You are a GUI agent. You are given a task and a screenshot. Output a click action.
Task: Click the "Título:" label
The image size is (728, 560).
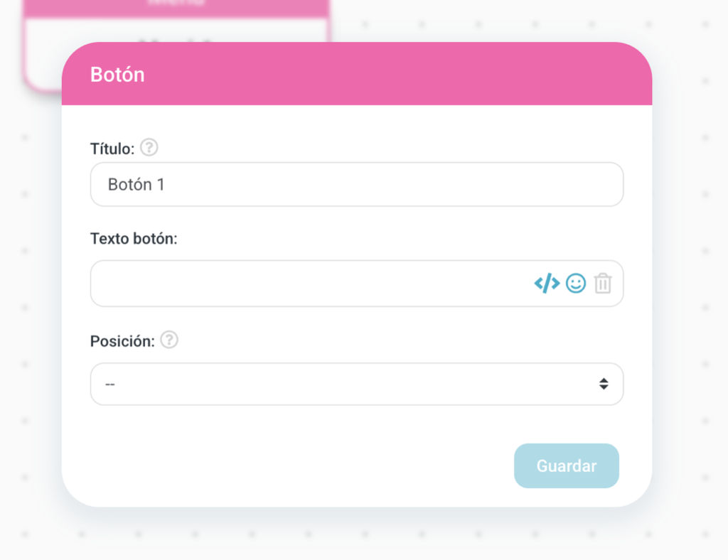112,149
